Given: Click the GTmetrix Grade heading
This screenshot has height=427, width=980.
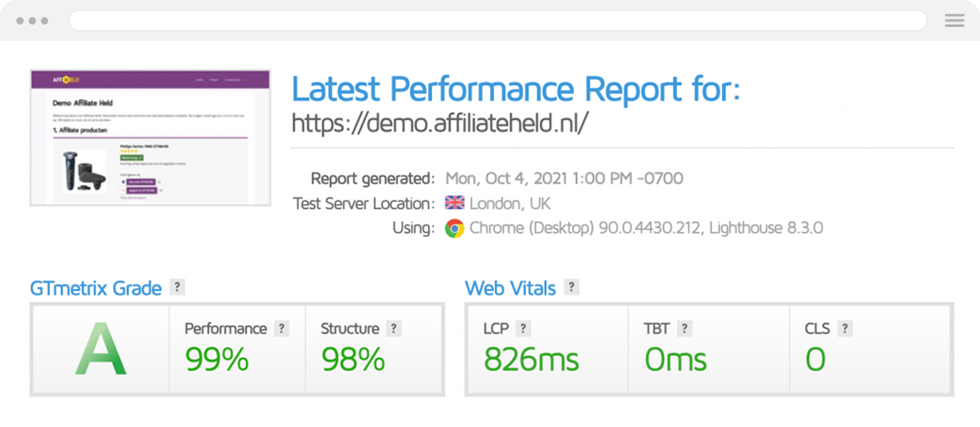Looking at the screenshot, I should pyautogui.click(x=96, y=288).
